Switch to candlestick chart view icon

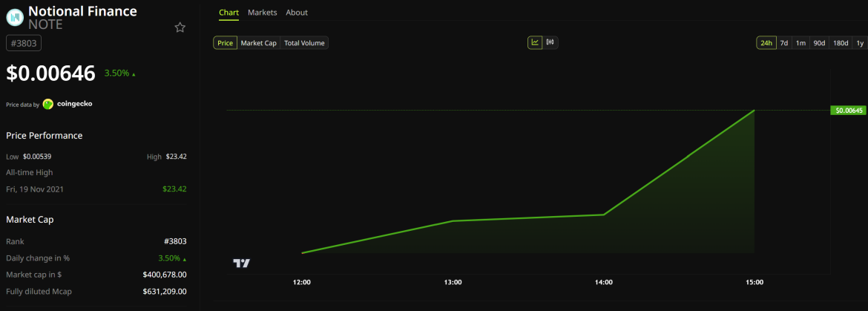coord(550,42)
